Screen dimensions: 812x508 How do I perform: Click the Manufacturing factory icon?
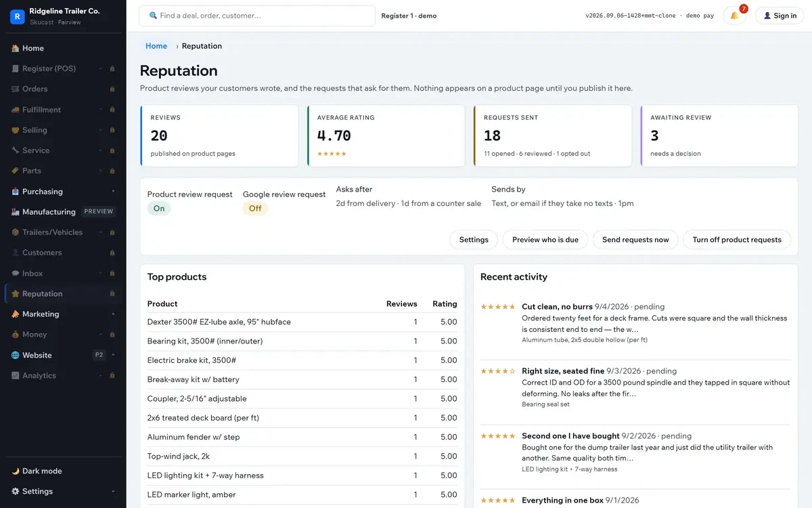[15, 212]
